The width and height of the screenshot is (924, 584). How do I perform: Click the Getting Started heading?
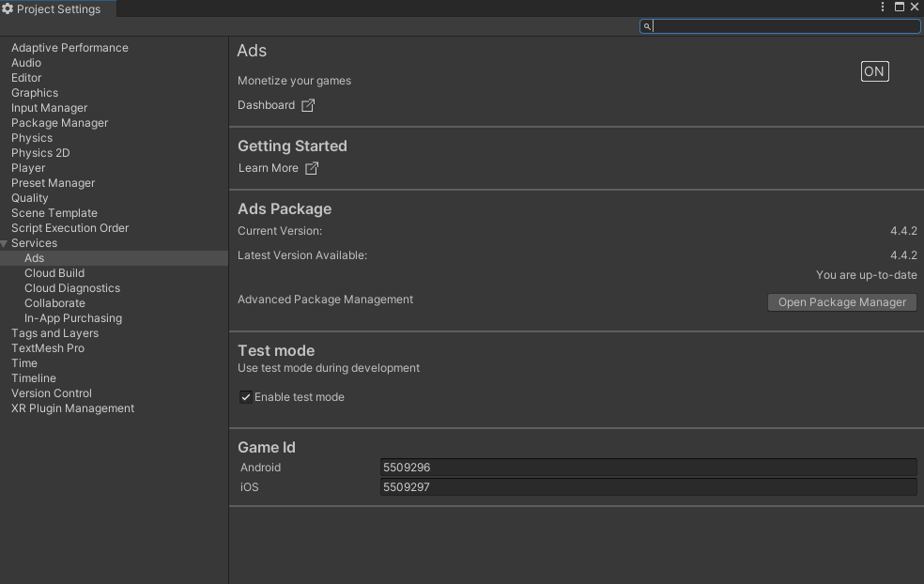[x=292, y=146]
